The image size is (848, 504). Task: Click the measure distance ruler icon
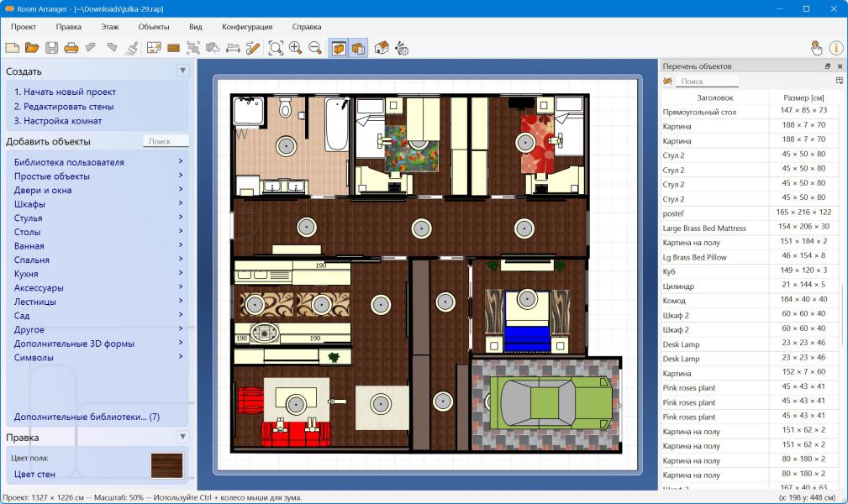(x=233, y=48)
